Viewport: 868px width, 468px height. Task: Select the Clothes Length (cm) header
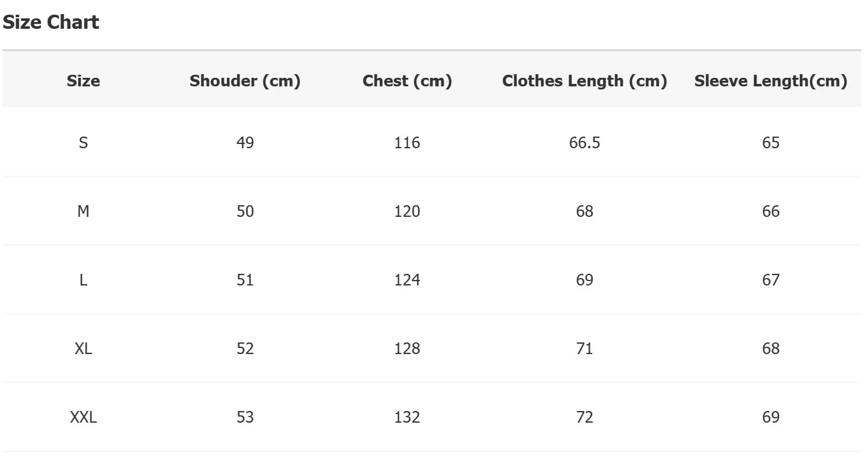[585, 81]
